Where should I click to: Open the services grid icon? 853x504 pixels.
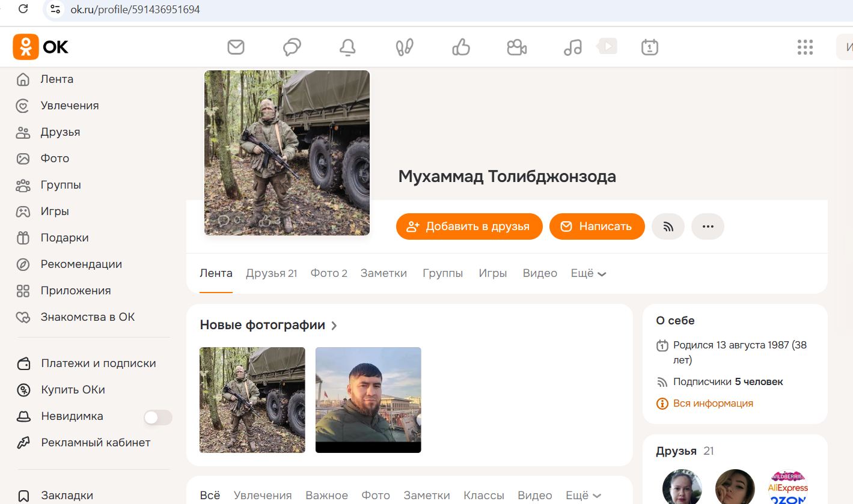pos(805,47)
